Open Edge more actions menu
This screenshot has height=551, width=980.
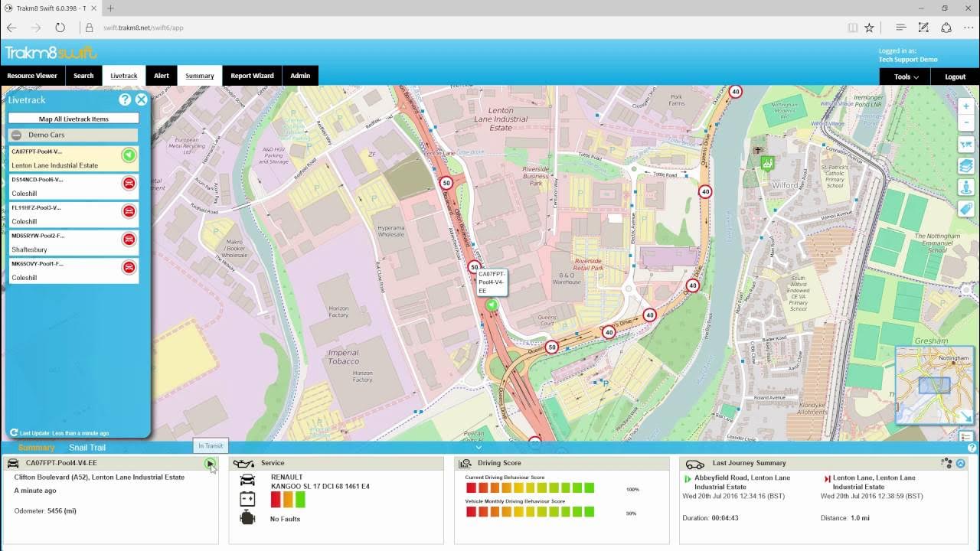pyautogui.click(x=968, y=28)
